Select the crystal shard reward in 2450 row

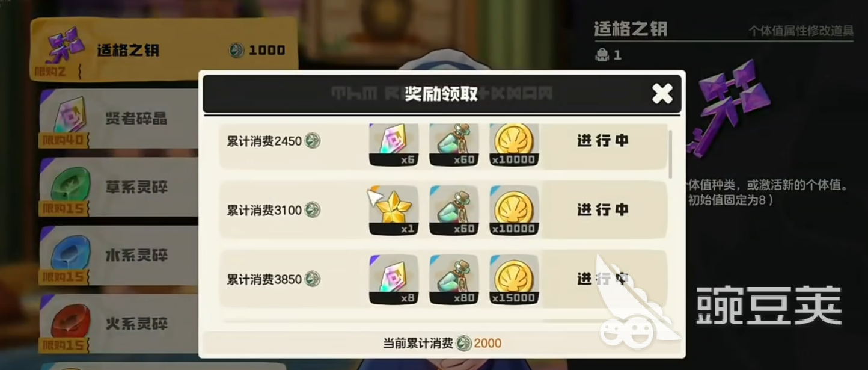click(x=394, y=144)
